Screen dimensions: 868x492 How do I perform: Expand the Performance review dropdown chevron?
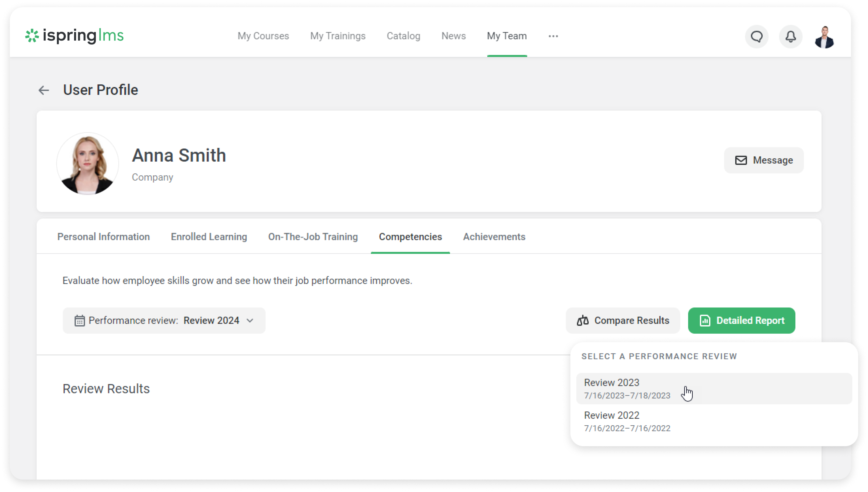pyautogui.click(x=250, y=320)
